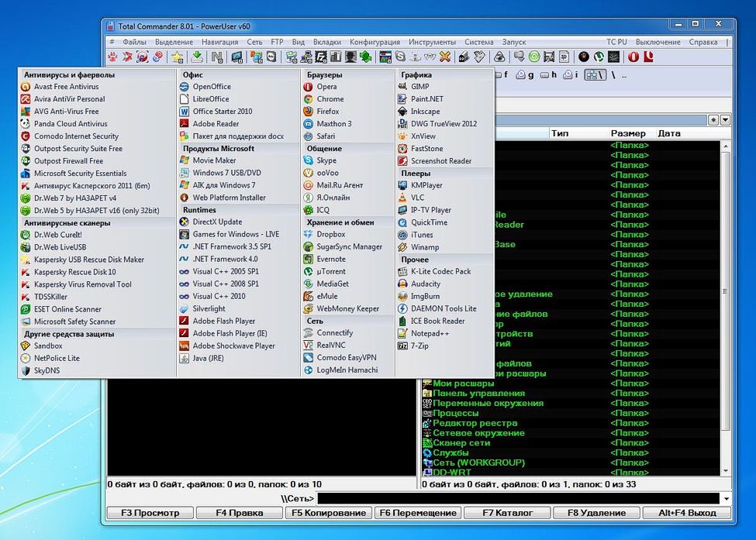Open the Конфигурация menu
Screen dimensions: 756x540
pyautogui.click(x=375, y=42)
